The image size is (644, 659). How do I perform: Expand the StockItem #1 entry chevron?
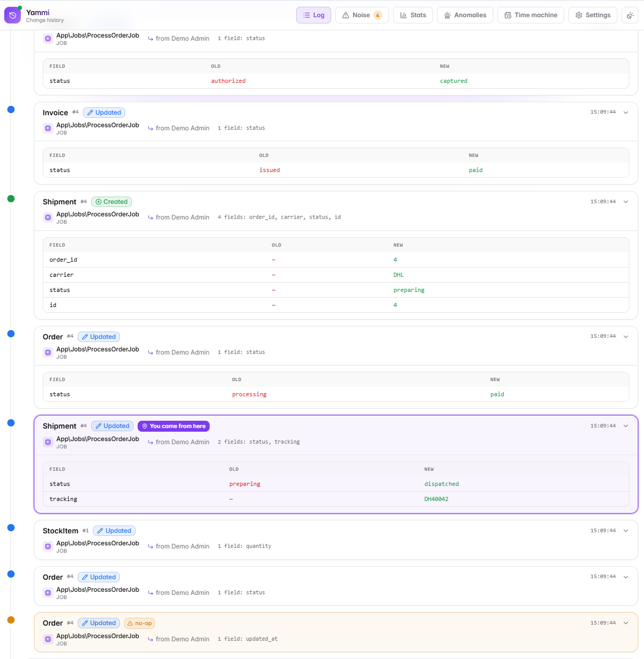click(x=626, y=531)
